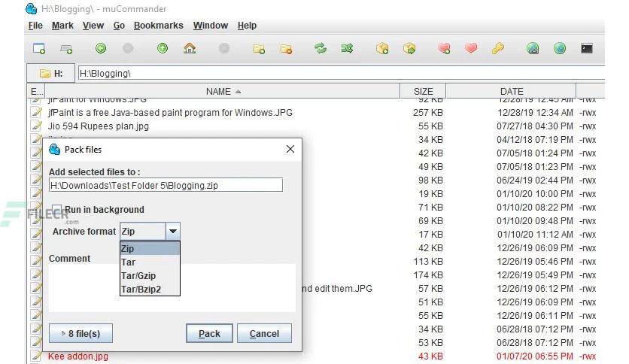This screenshot has height=364, width=629.
Task: Edit bookmarks with the plain heart icon
Action: pyautogui.click(x=471, y=48)
